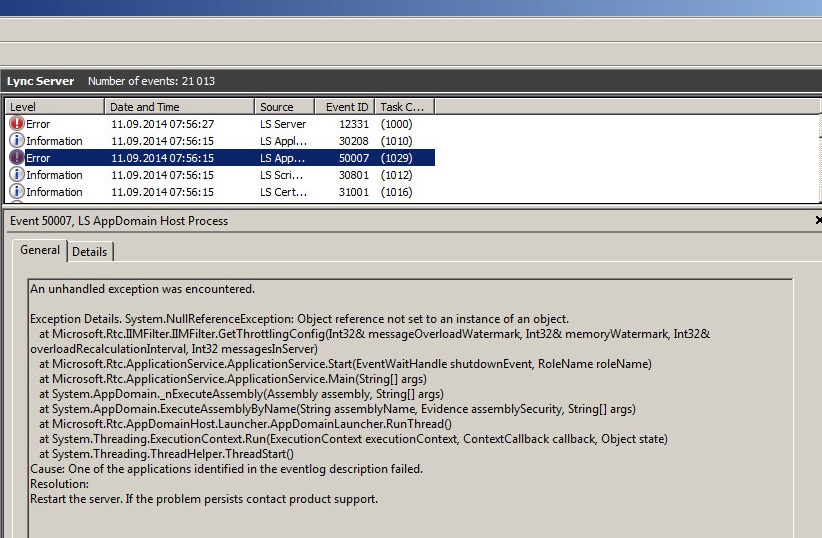Select the General tab
The height and width of the screenshot is (538, 822).
(40, 250)
